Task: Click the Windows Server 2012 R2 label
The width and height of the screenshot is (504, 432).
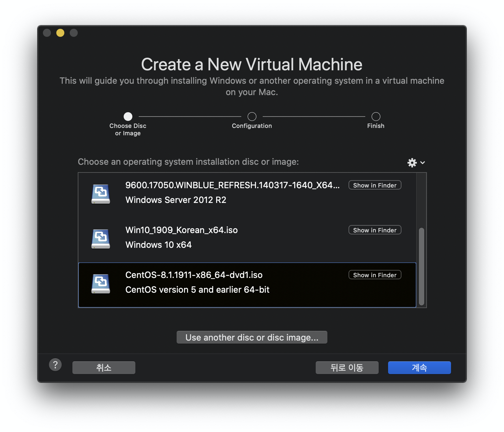Action: 176,200
